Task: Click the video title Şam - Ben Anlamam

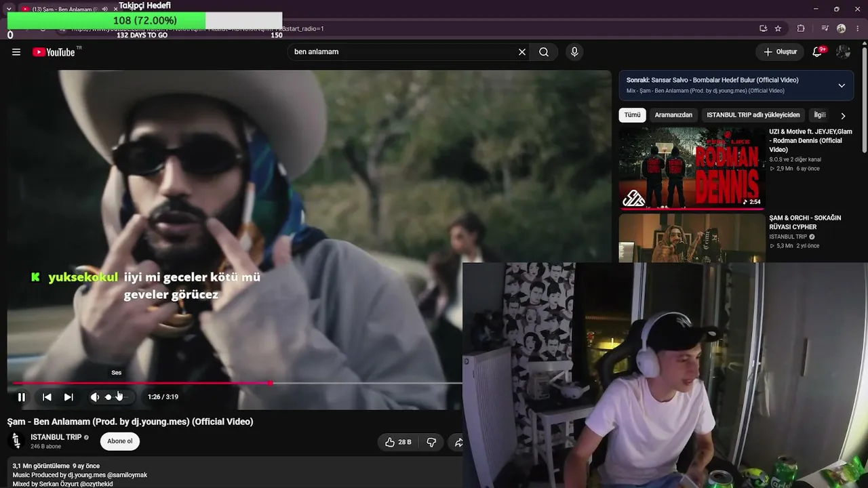Action: pyautogui.click(x=130, y=422)
